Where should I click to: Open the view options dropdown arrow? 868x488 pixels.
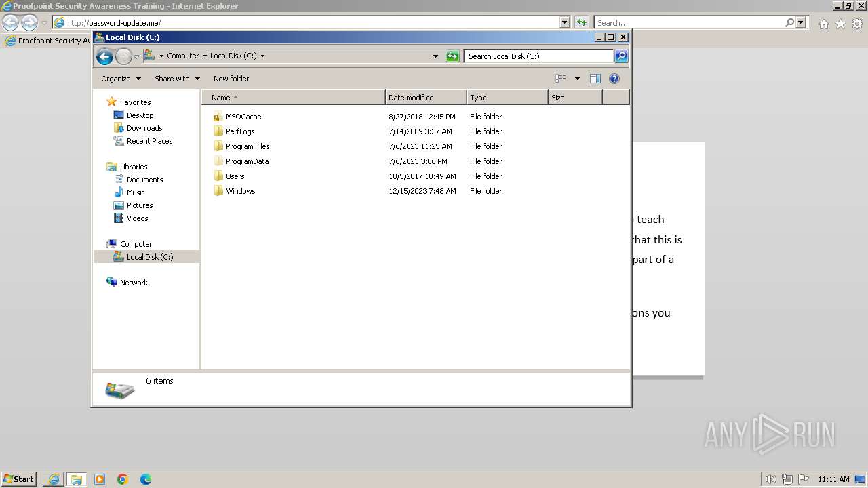[577, 79]
